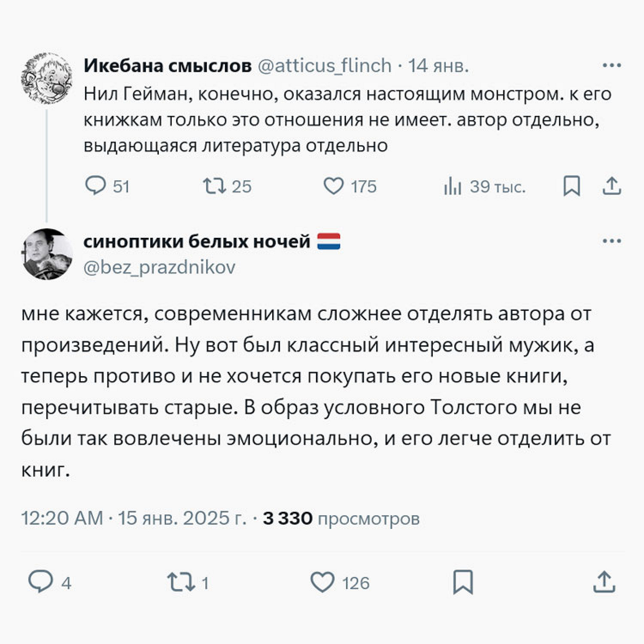Image resolution: width=644 pixels, height=644 pixels.
Task: Click the Икебана смыслов display name
Action: coord(167,66)
